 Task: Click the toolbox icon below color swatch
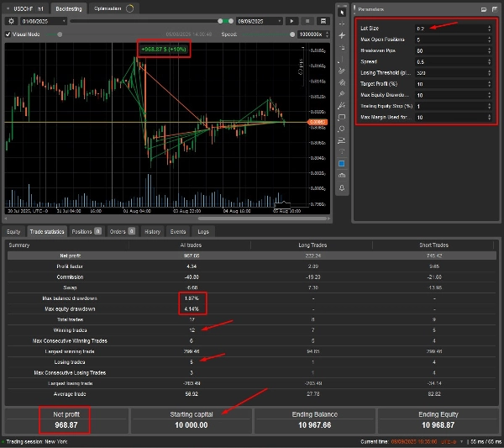coord(342,176)
